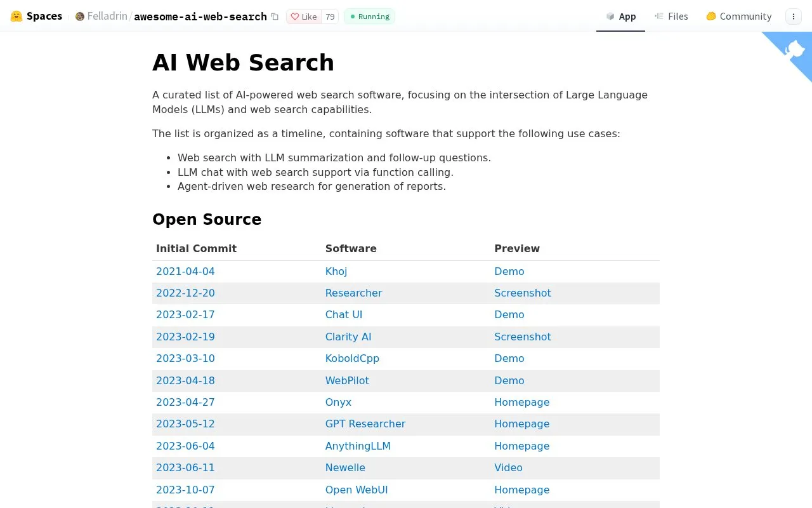Open the AnythingLLM software link
Image resolution: width=812 pixels, height=508 pixels.
[358, 446]
